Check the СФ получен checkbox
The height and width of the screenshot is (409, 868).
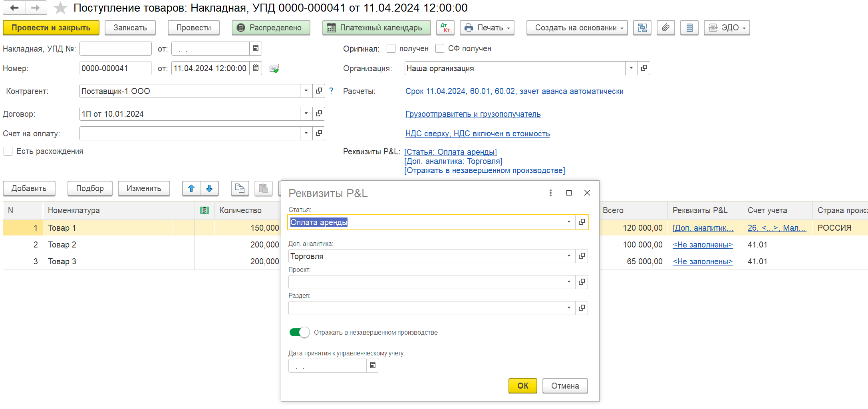(440, 48)
